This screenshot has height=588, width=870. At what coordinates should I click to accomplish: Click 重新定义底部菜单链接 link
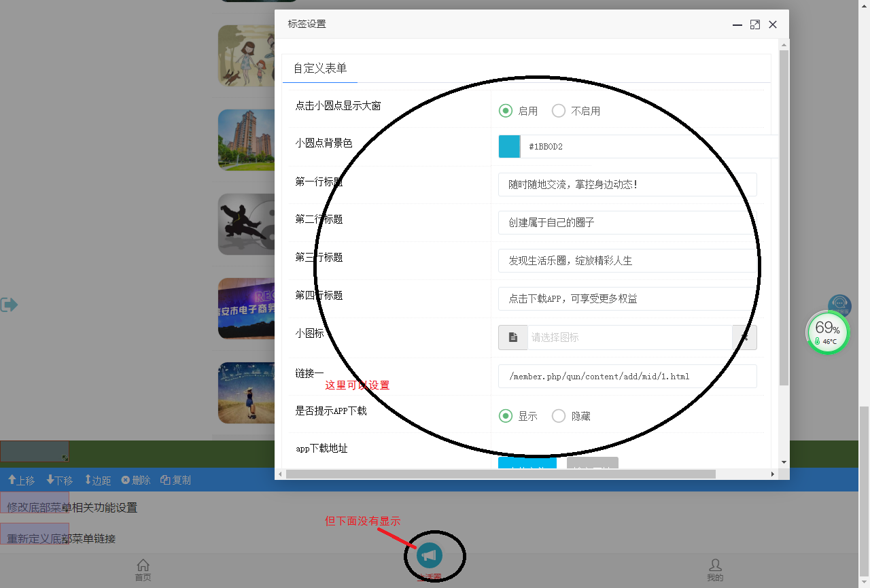click(61, 539)
